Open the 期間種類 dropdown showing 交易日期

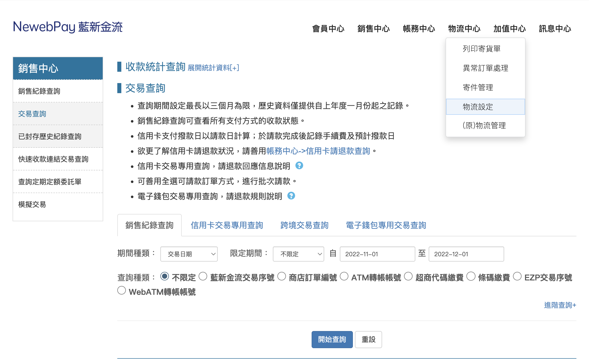point(189,254)
